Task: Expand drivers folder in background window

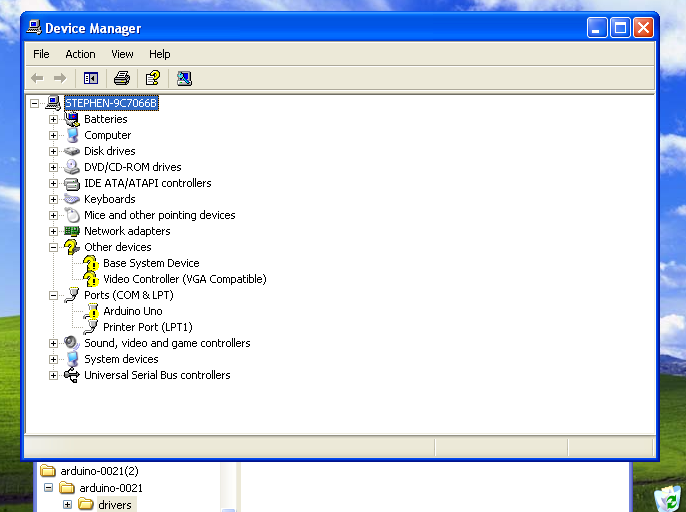Action: point(67,505)
